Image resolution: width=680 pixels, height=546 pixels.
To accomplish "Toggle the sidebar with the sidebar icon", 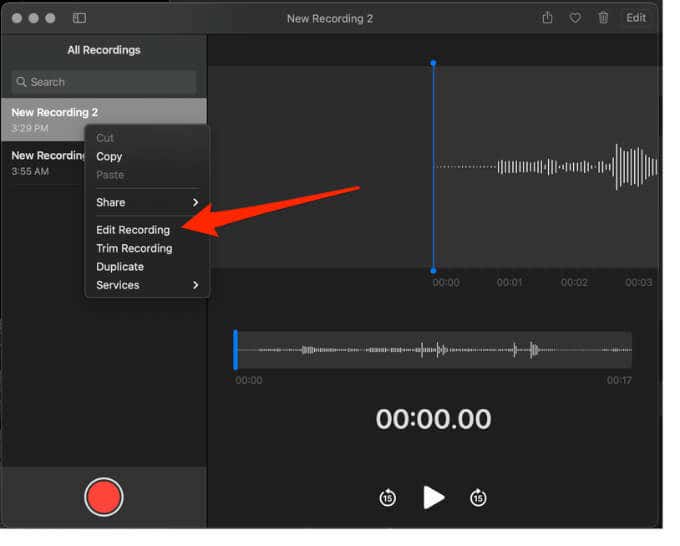I will pyautogui.click(x=80, y=18).
